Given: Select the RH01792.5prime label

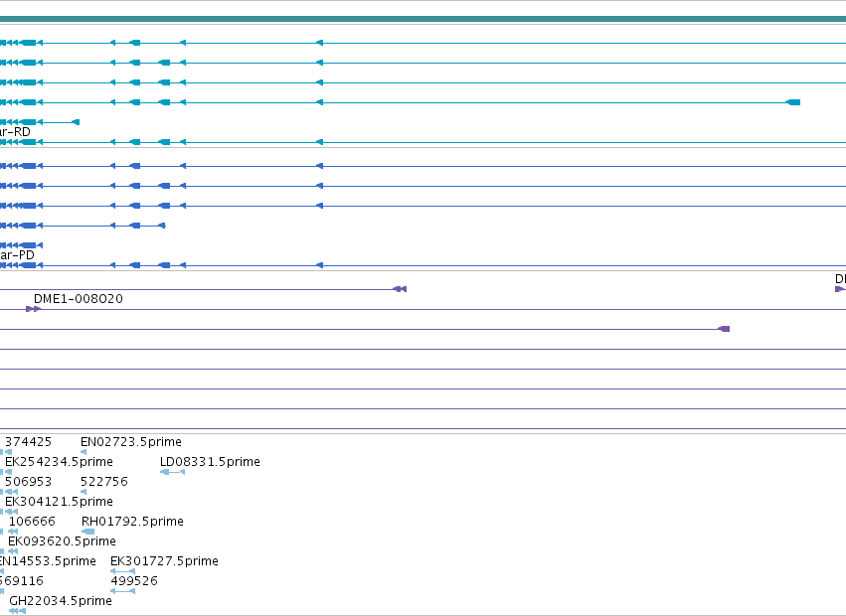Looking at the screenshot, I should (132, 522).
